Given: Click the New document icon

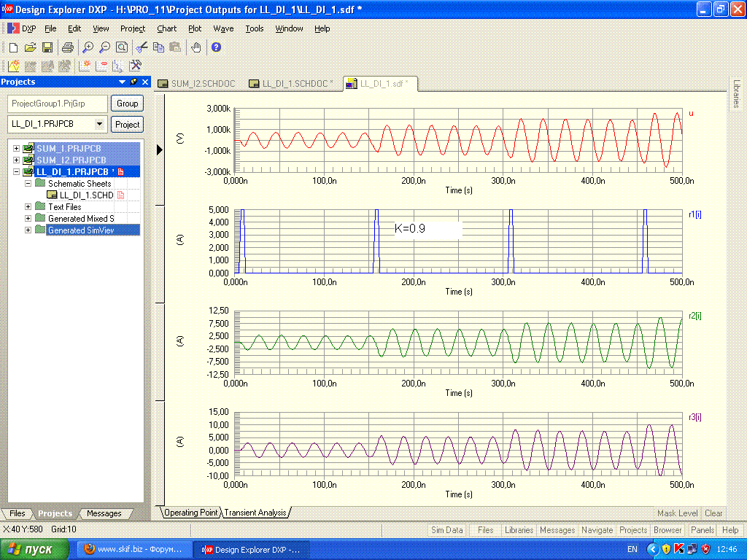Looking at the screenshot, I should pos(13,47).
